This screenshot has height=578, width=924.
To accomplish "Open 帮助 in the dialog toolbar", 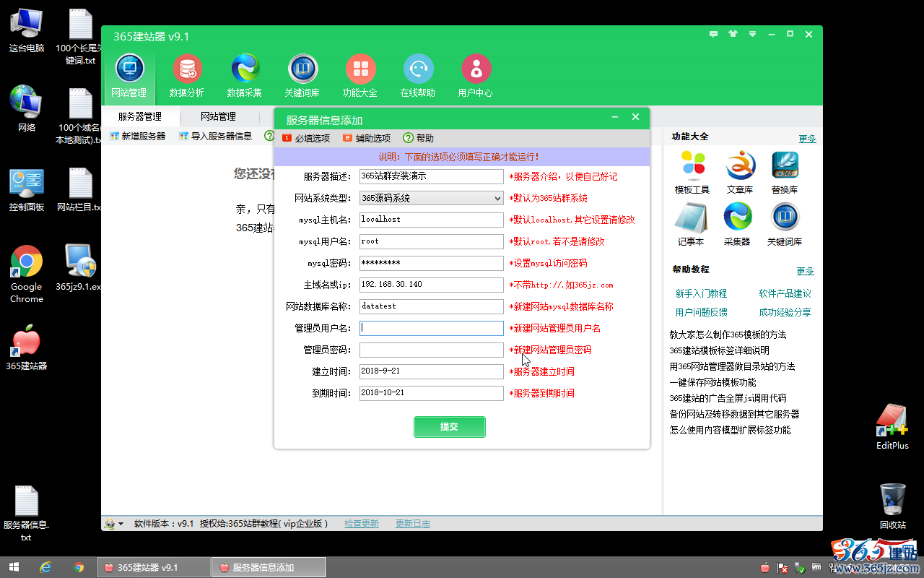I will (x=419, y=138).
